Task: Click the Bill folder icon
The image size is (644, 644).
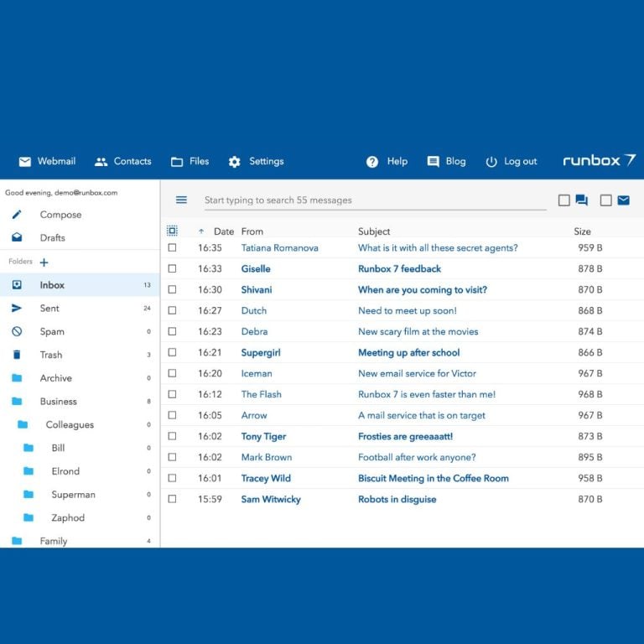Action: tap(29, 448)
